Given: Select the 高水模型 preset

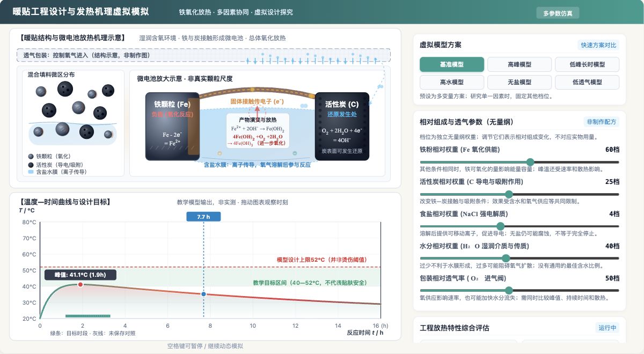Looking at the screenshot, I should (x=452, y=82).
